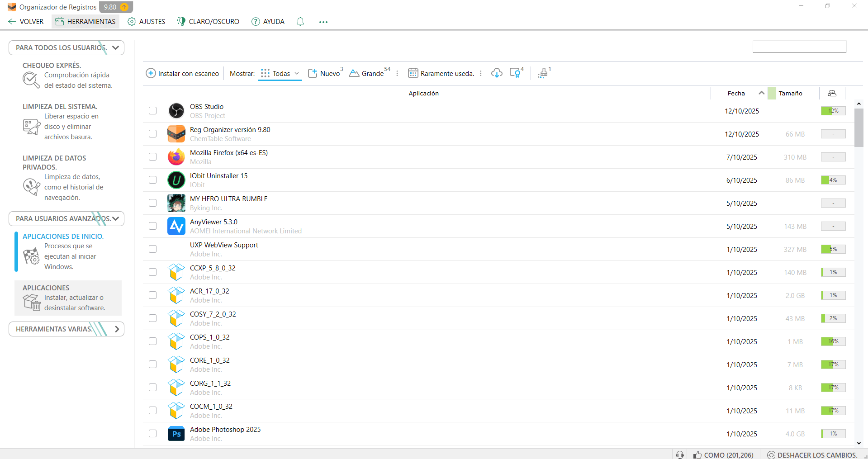Click the Aplicaciones box-and-trash icon
This screenshot has height=459, width=868.
pyautogui.click(x=32, y=302)
